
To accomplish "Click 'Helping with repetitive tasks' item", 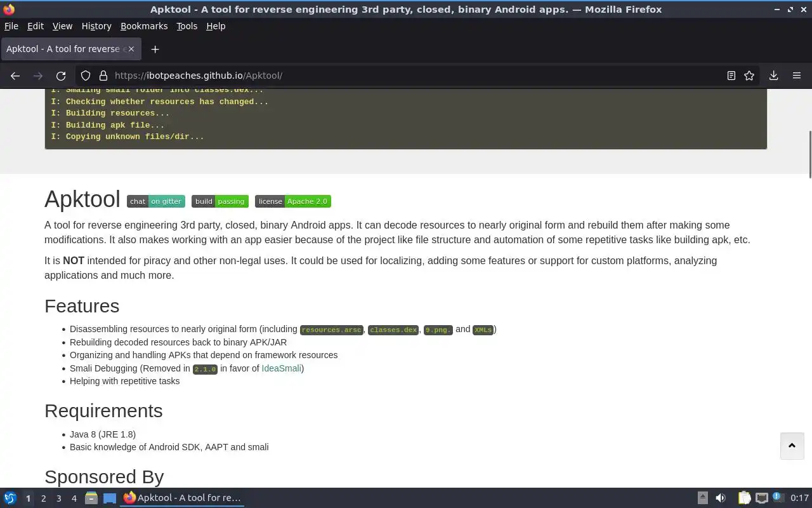I will tap(124, 381).
